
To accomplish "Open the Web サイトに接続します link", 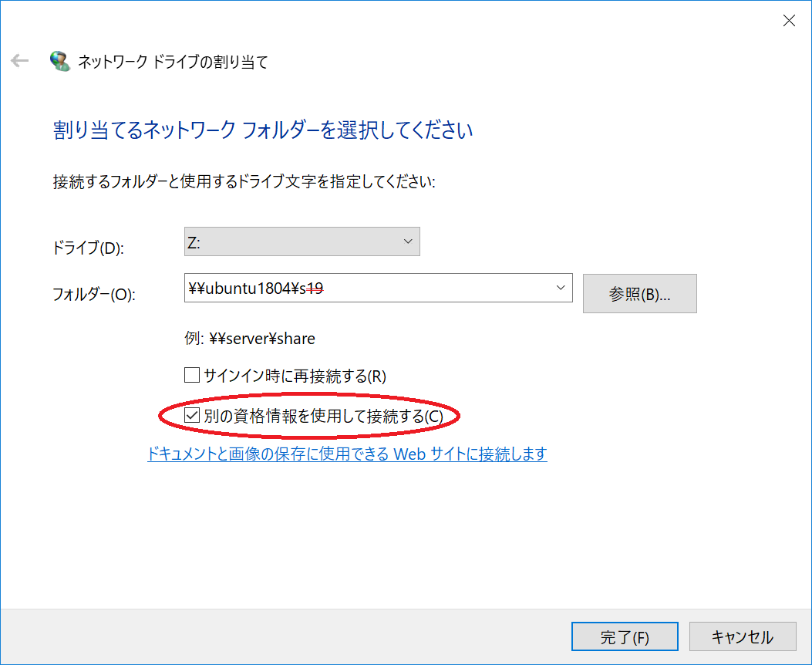I will click(x=347, y=454).
